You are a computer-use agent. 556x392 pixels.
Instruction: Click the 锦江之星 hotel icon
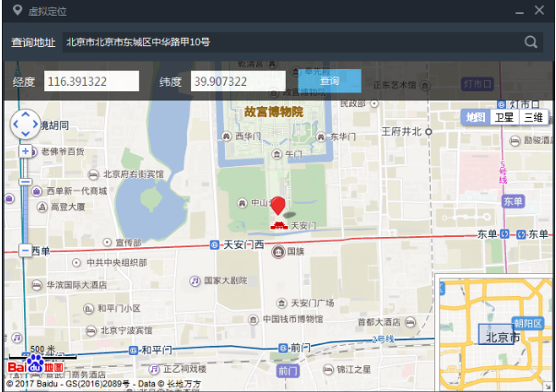328,369
